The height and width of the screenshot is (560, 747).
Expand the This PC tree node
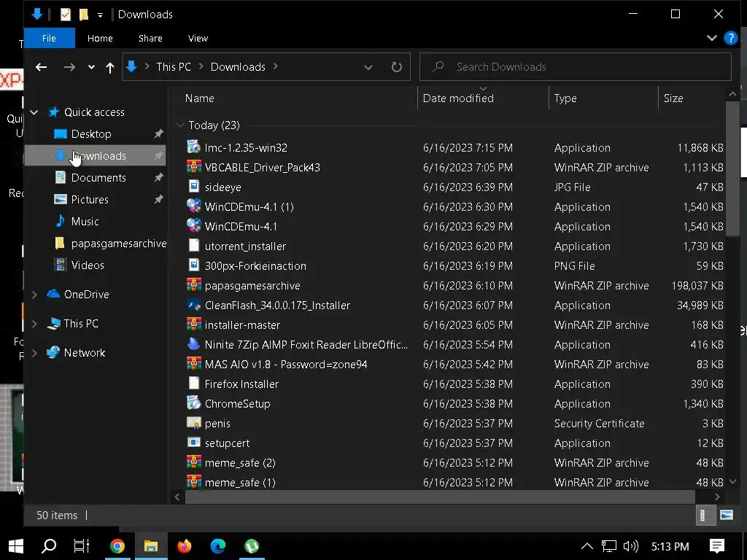pyautogui.click(x=34, y=324)
